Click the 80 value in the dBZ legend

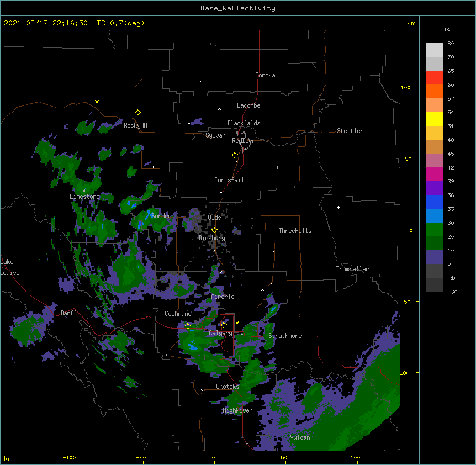click(451, 44)
